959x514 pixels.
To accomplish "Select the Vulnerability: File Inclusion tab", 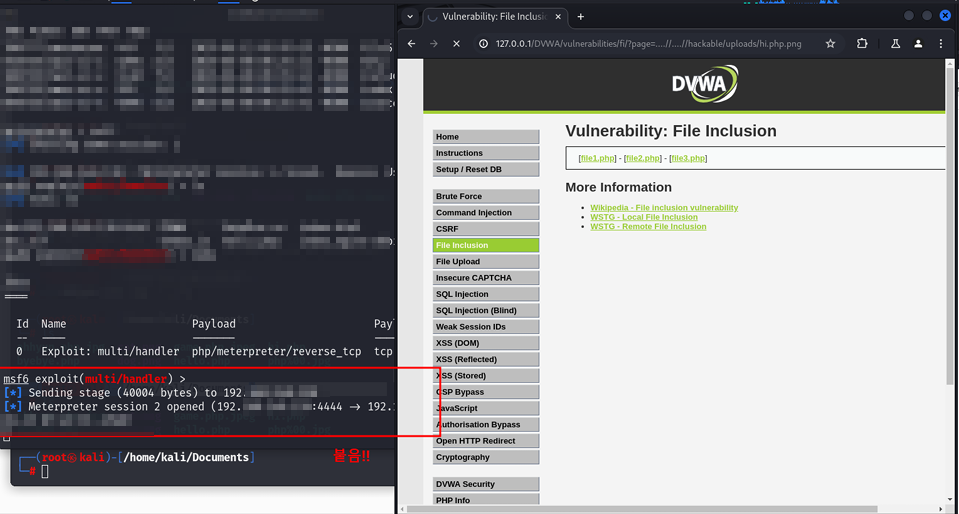I will [x=495, y=17].
